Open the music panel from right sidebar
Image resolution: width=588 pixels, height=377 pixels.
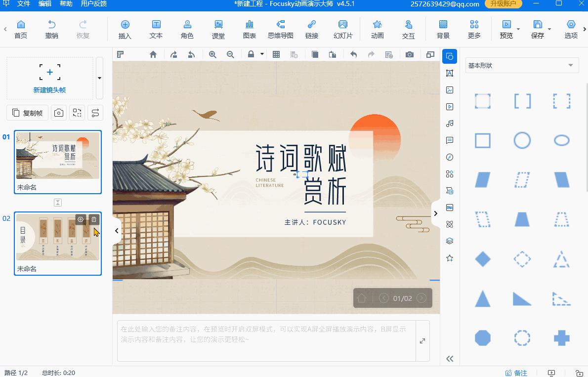[x=449, y=123]
